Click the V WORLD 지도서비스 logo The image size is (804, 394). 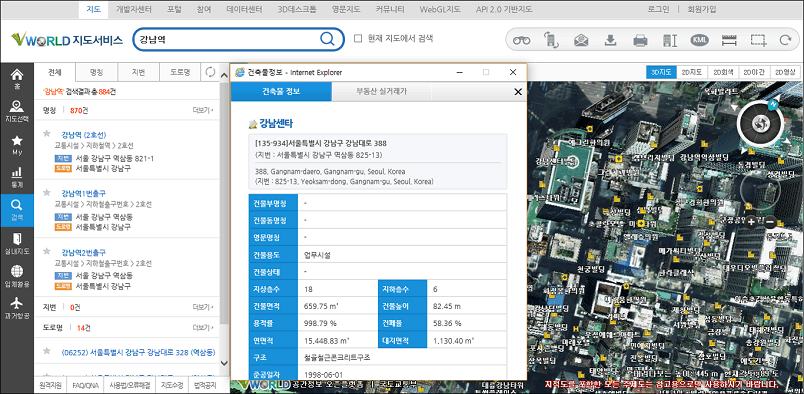point(67,40)
